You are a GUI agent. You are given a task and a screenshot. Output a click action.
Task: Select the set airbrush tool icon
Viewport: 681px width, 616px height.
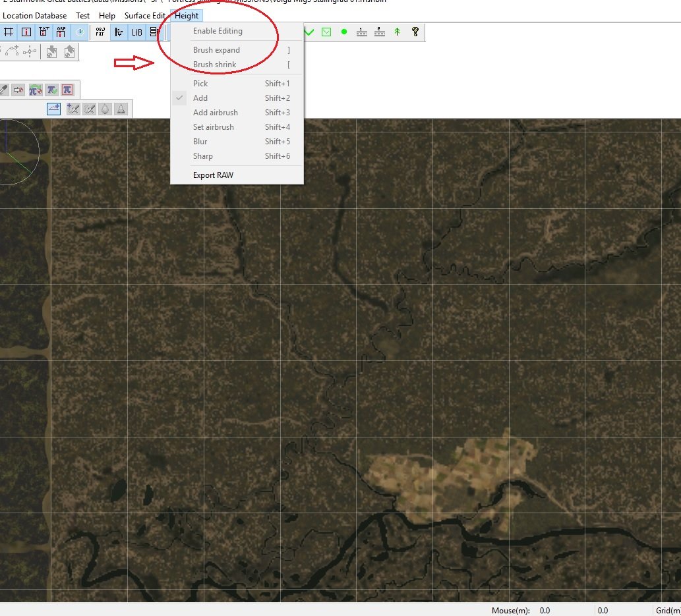click(89, 109)
